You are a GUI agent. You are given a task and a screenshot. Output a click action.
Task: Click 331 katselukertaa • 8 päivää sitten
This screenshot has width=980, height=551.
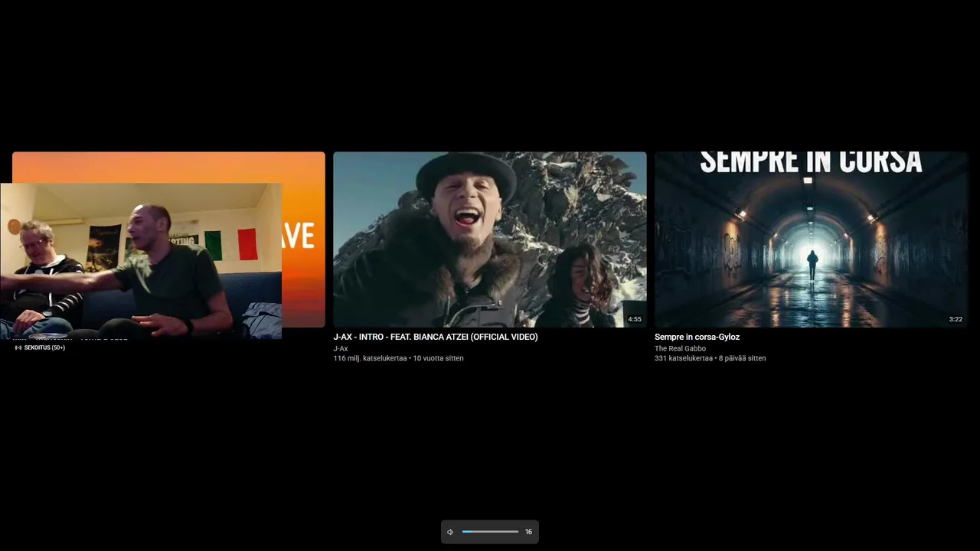point(710,358)
